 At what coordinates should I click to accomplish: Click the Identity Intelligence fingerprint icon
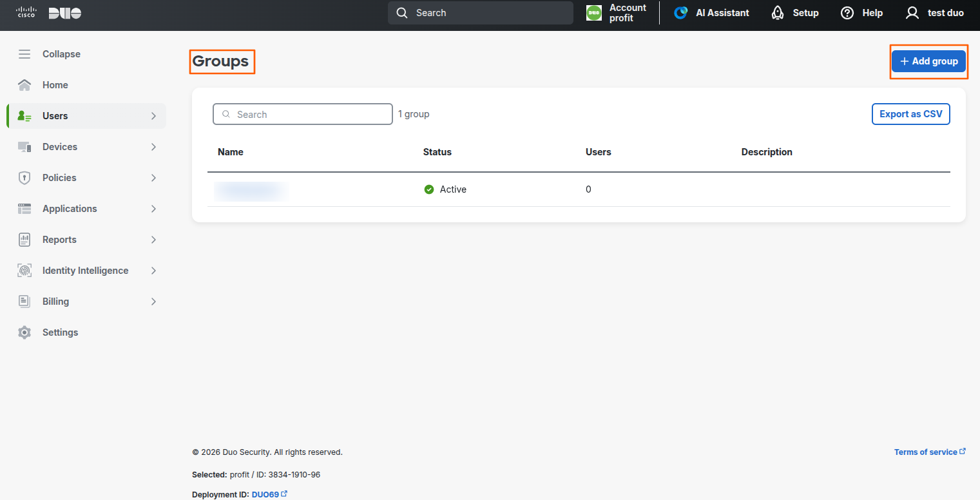point(24,271)
